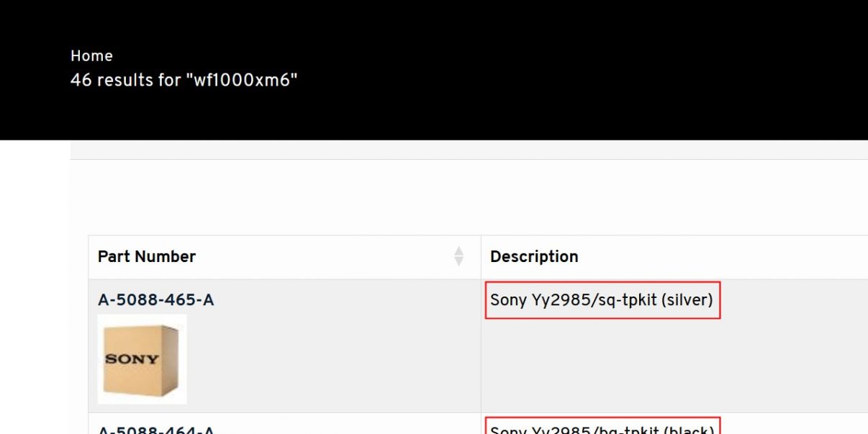Viewport: 868px width, 434px height.
Task: Select the Sony Yy2985/sq-tpkit (silver) description
Action: [x=602, y=300]
